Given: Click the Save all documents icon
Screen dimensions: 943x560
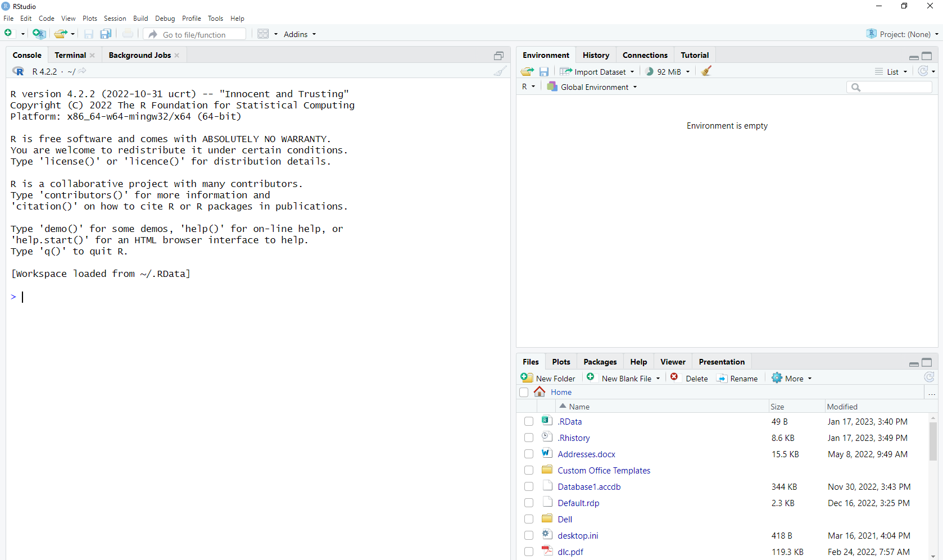Looking at the screenshot, I should point(106,34).
